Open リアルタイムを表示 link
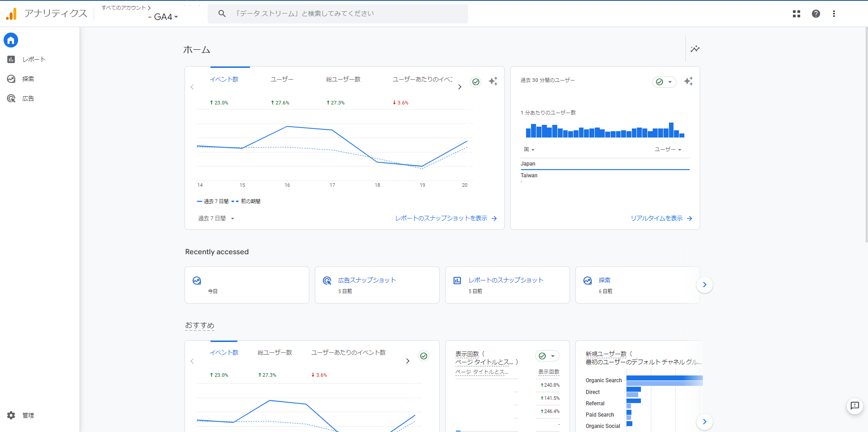Screen dimensions: 868x432 [x=661, y=218]
